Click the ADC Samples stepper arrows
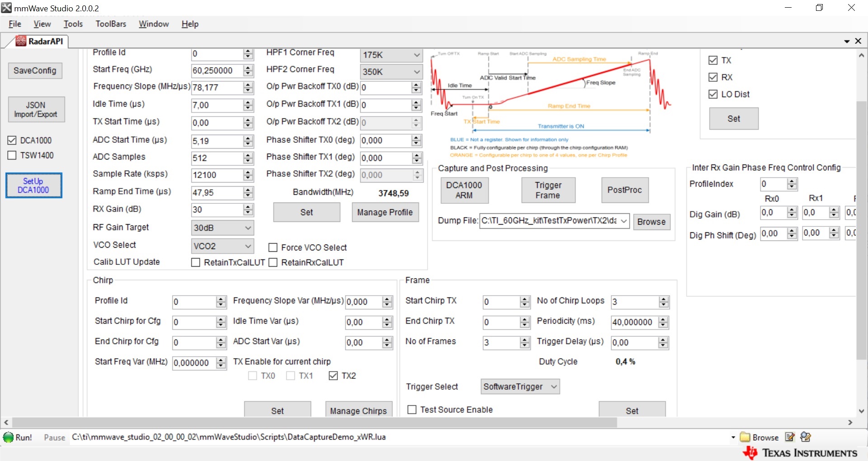Image resolution: width=868 pixels, height=461 pixels. pyautogui.click(x=248, y=158)
